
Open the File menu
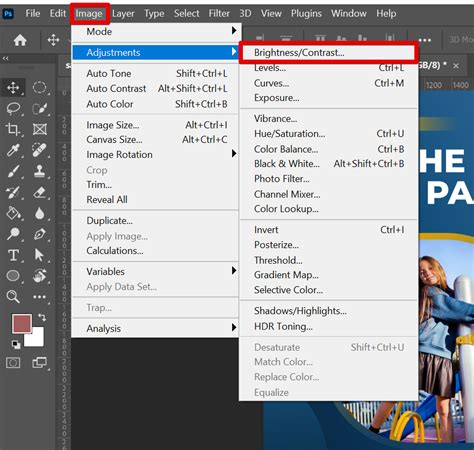pyautogui.click(x=33, y=13)
